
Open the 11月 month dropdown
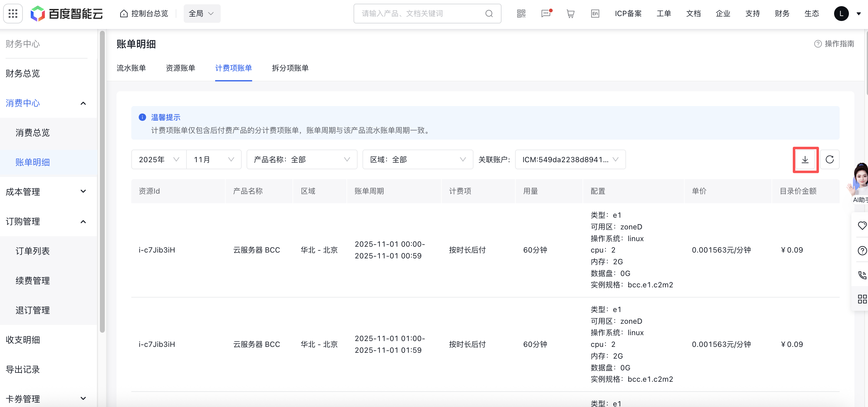tap(214, 159)
